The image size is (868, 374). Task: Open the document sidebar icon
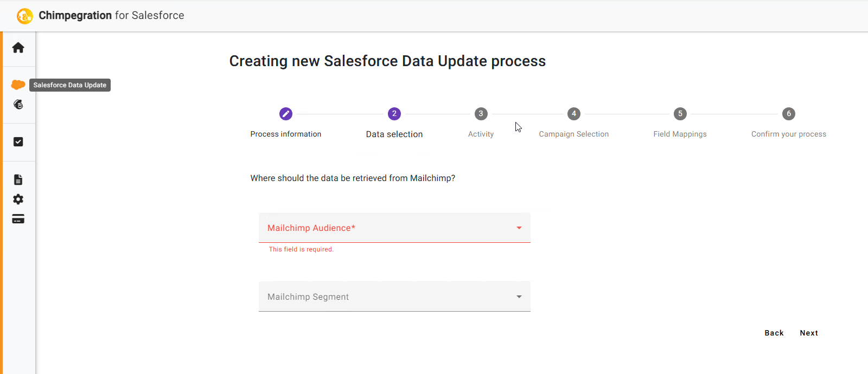point(18,179)
